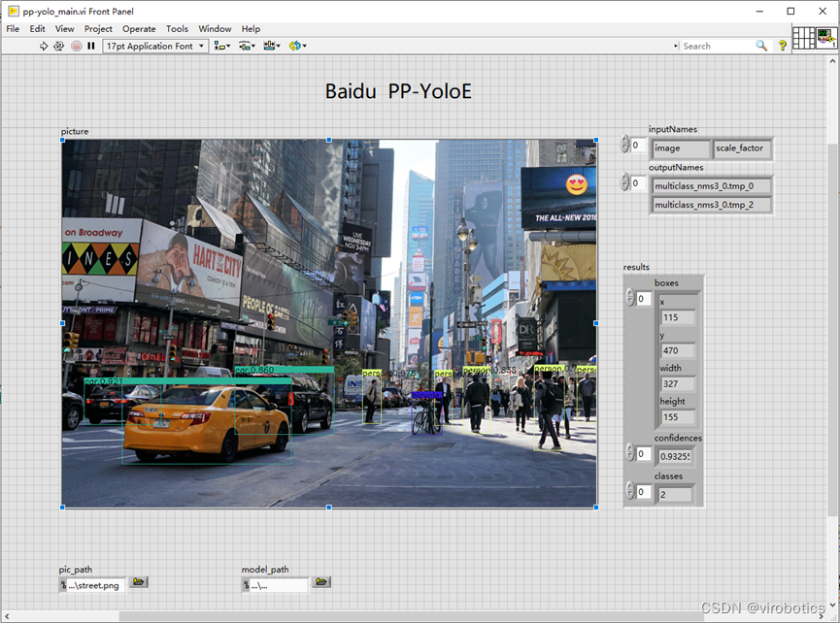Expand the Distribute Objects dropdown
This screenshot has height=623, width=840.
[x=247, y=46]
